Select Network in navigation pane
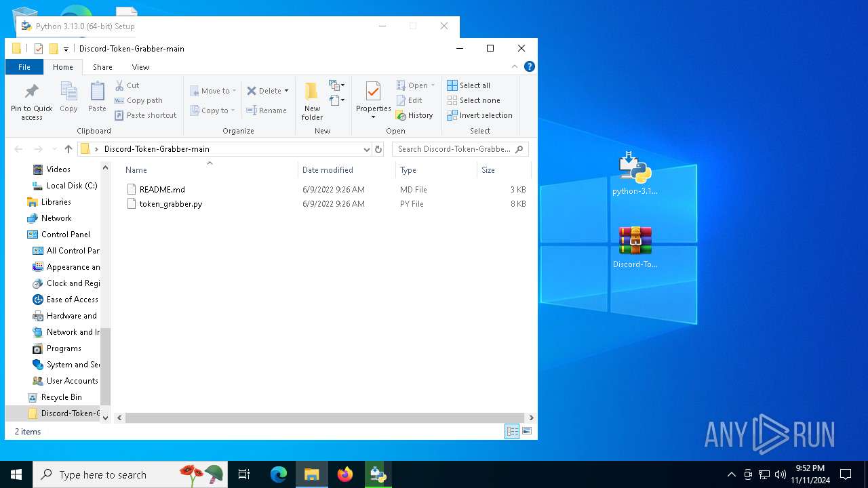Image resolution: width=868 pixels, height=488 pixels. (x=56, y=218)
